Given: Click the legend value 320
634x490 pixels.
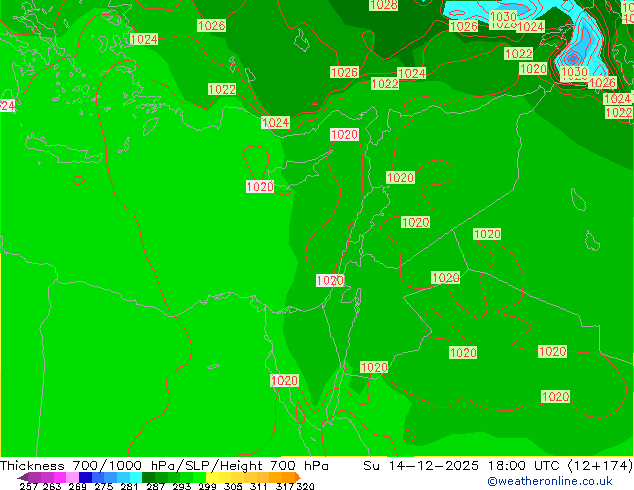Looking at the screenshot, I should [305, 486].
